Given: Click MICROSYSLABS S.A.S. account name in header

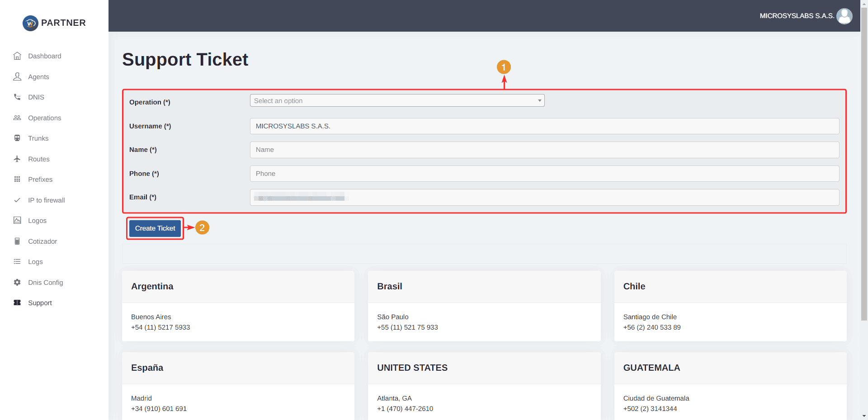Looking at the screenshot, I should point(797,16).
